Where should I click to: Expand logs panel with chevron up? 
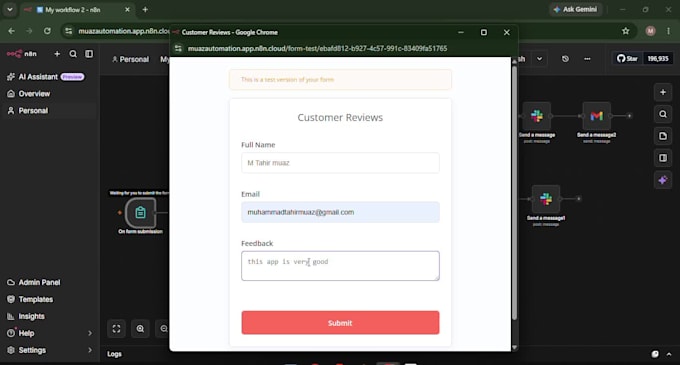[669, 354]
